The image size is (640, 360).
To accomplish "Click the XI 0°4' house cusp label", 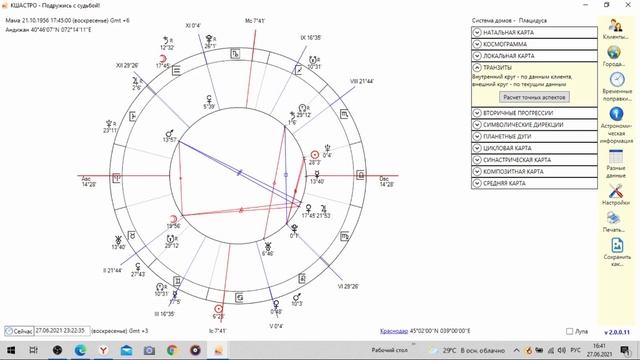I will click(193, 26).
